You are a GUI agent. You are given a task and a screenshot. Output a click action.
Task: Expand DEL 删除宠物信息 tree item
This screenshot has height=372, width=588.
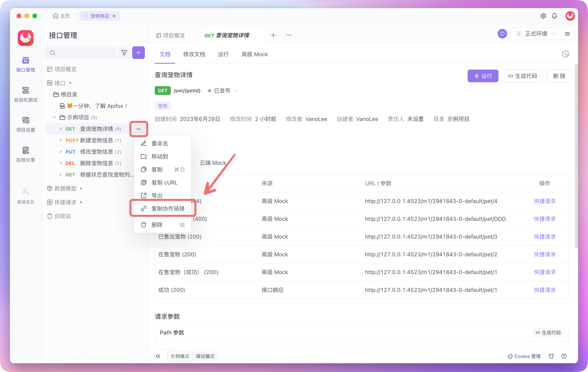click(x=61, y=163)
